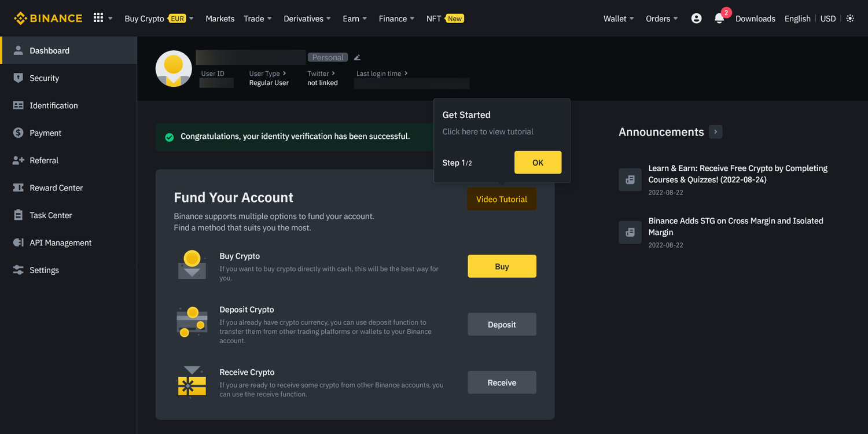Viewport: 868px width, 434px height.
Task: Click the user avatar picture
Action: click(174, 68)
